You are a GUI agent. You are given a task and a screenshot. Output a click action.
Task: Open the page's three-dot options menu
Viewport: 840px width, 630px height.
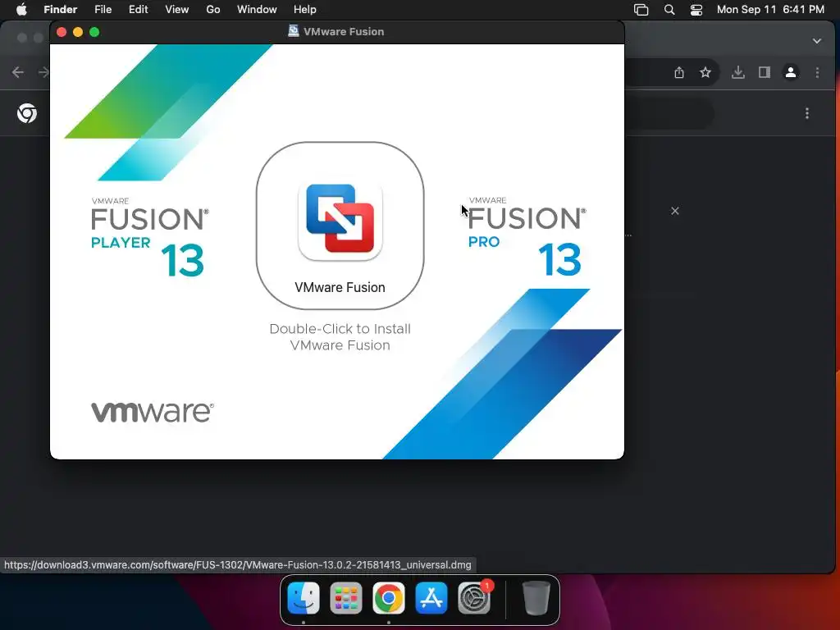point(807,113)
